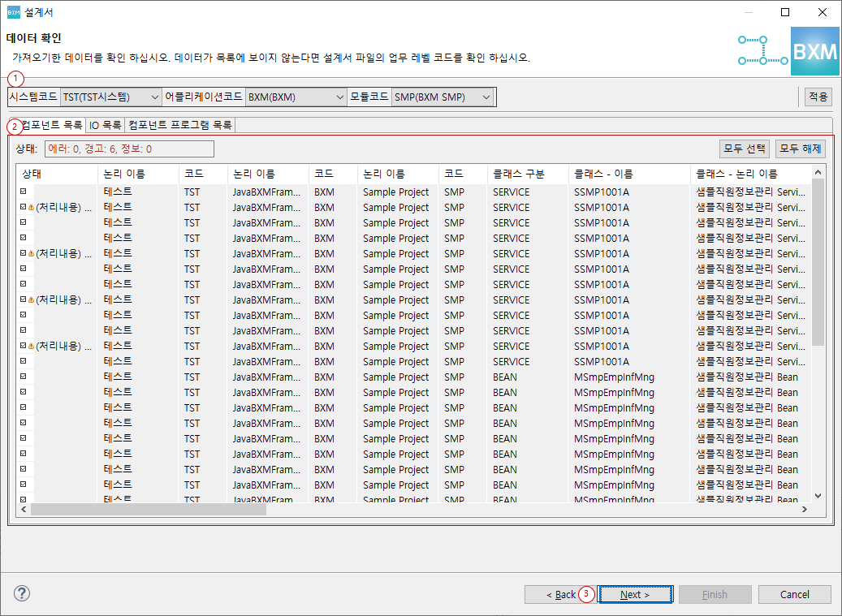Click the BXM logo in the wizard header
Image resolution: width=842 pixels, height=616 pixels.
tap(814, 50)
